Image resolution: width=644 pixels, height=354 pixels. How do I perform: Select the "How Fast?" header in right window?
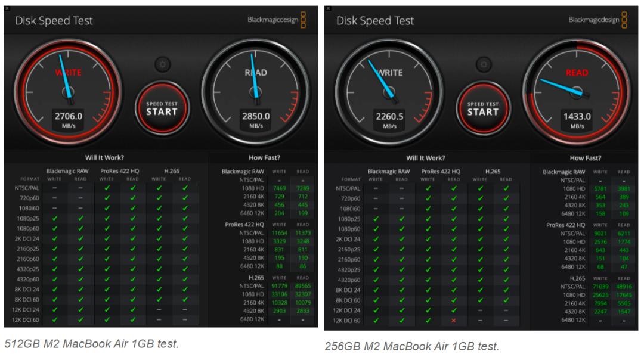click(x=585, y=158)
